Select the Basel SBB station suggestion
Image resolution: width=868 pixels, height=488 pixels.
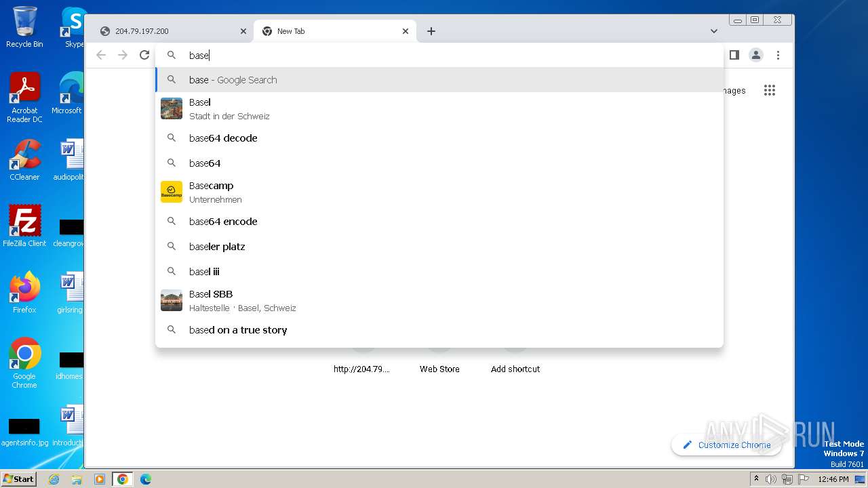[x=439, y=300]
